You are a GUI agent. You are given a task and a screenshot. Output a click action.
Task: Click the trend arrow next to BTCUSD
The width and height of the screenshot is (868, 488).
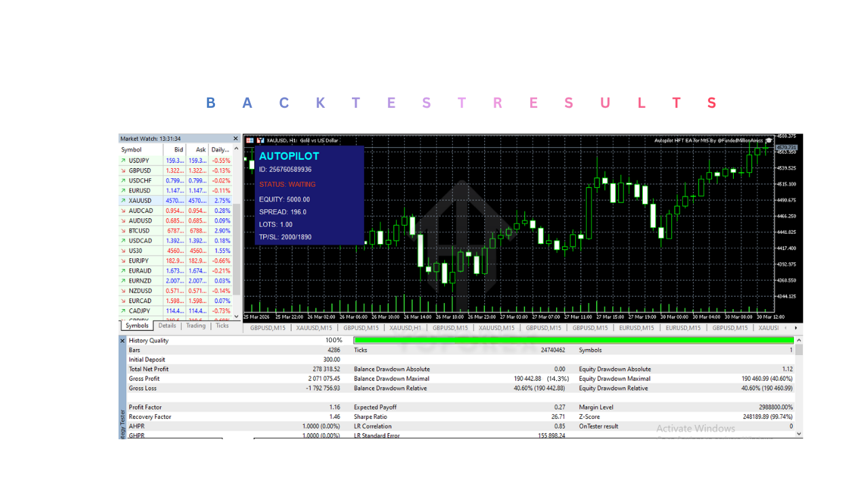(125, 230)
